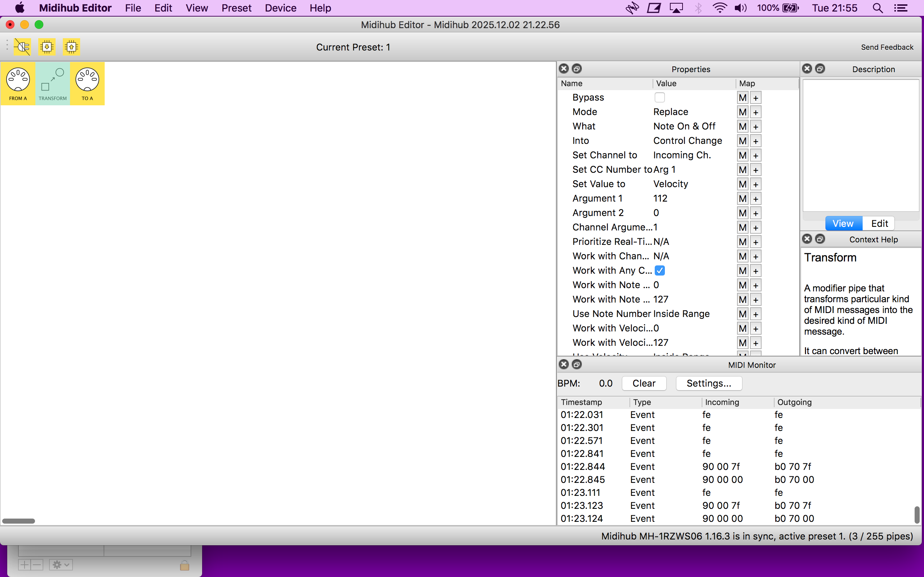Float the Properties panel
Screen dimensions: 924x577
(577, 69)
